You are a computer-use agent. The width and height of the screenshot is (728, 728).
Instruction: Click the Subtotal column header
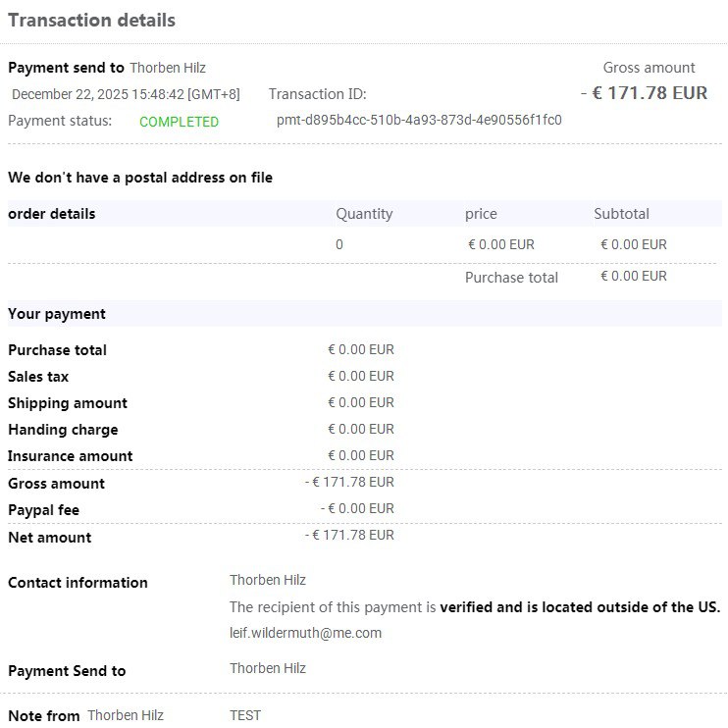pyautogui.click(x=621, y=214)
